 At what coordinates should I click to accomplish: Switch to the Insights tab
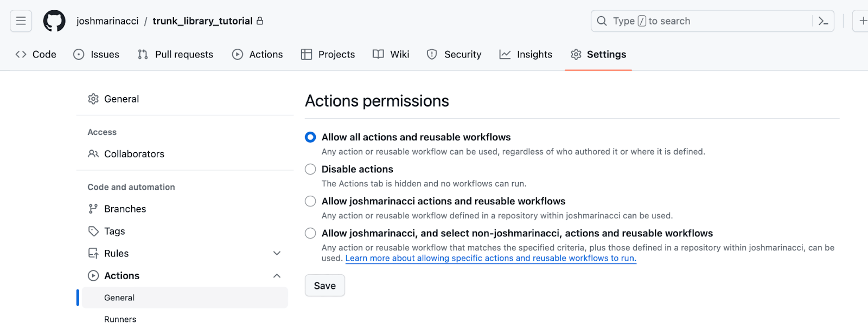(526, 54)
